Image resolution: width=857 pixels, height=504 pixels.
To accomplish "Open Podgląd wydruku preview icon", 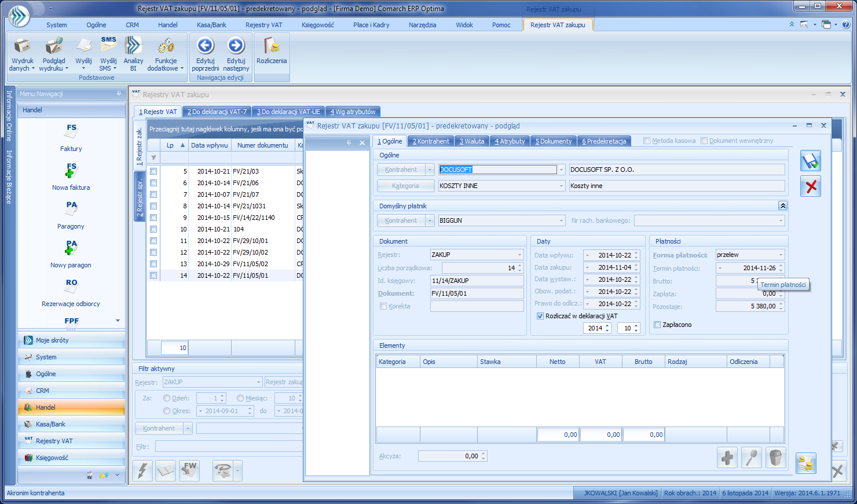I will [54, 46].
